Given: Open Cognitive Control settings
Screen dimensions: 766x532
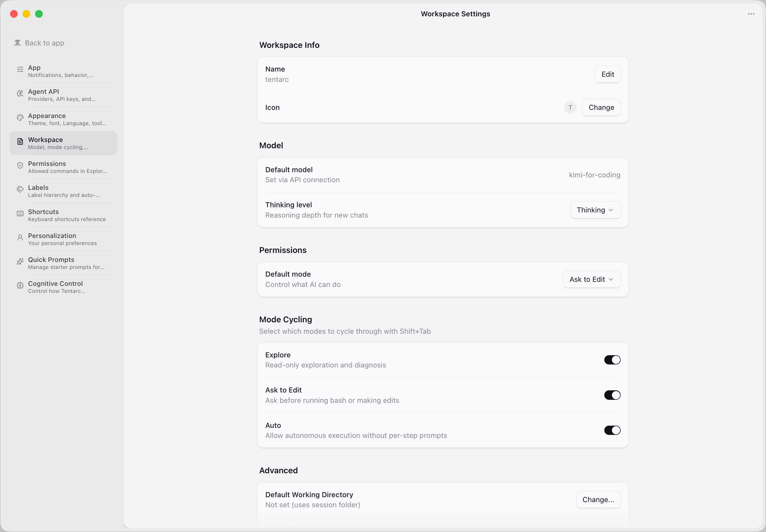Looking at the screenshot, I should 63,287.
